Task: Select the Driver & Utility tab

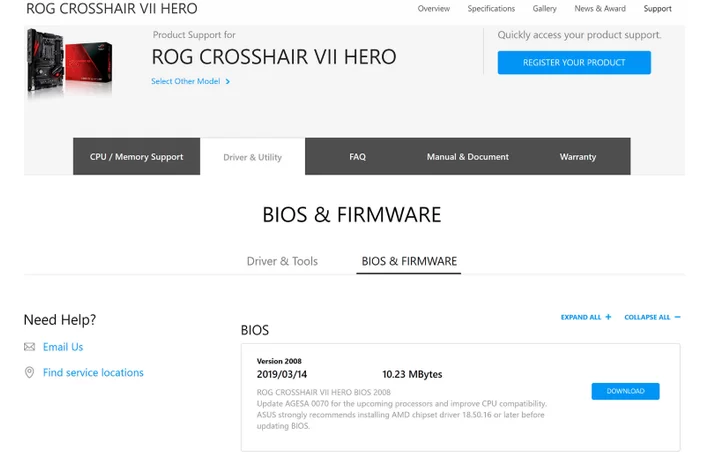Action: (x=253, y=157)
